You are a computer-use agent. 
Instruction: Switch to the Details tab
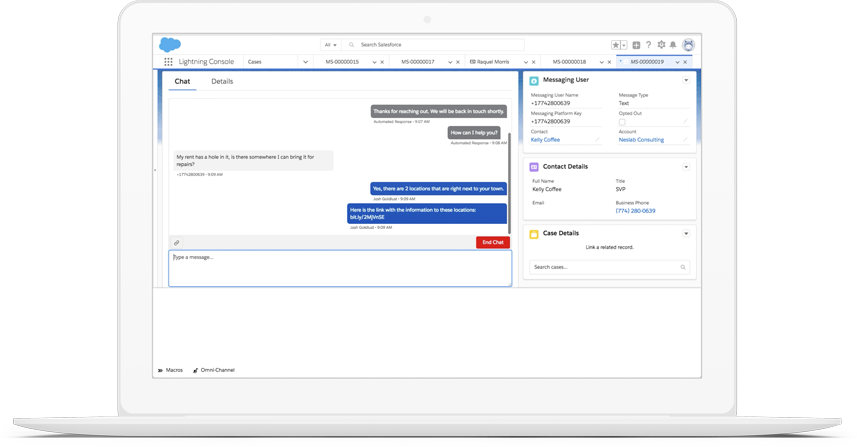[x=222, y=82]
